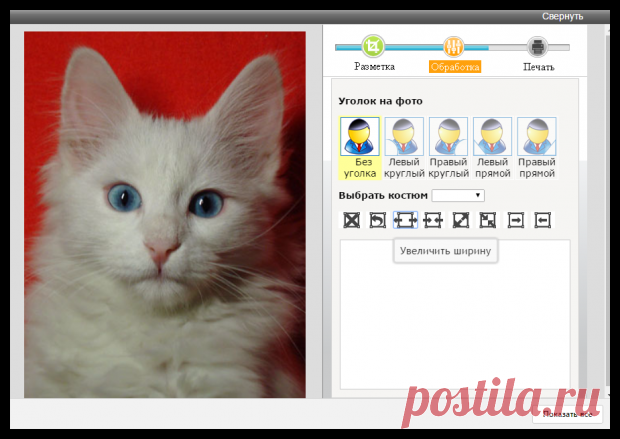
Task: Click the decrease width icon
Action: [433, 220]
